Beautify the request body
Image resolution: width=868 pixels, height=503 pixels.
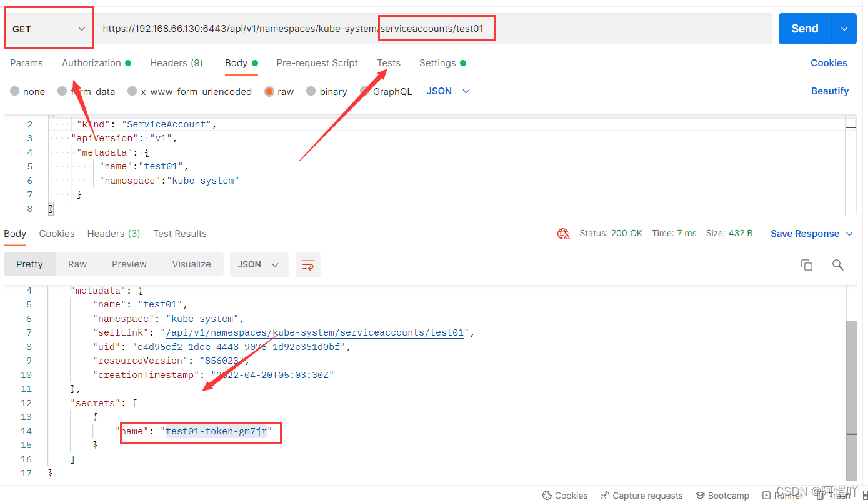pyautogui.click(x=830, y=91)
